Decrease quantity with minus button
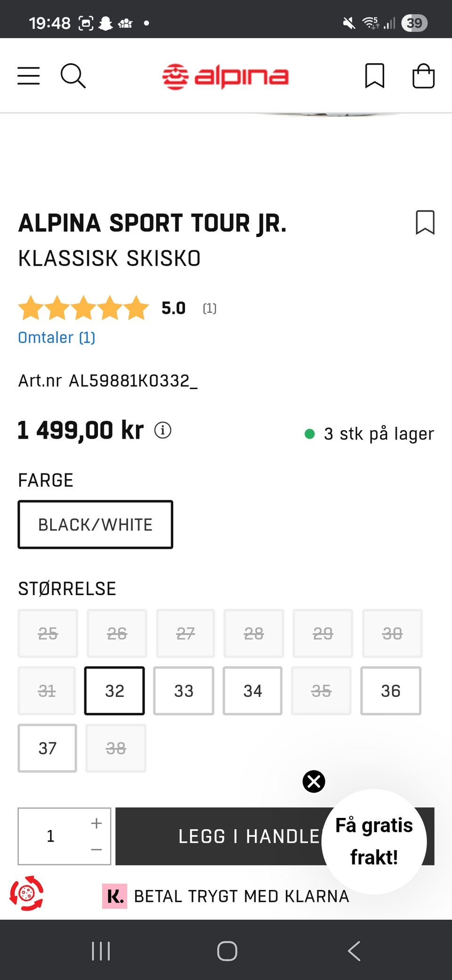The image size is (452, 980). (x=97, y=849)
